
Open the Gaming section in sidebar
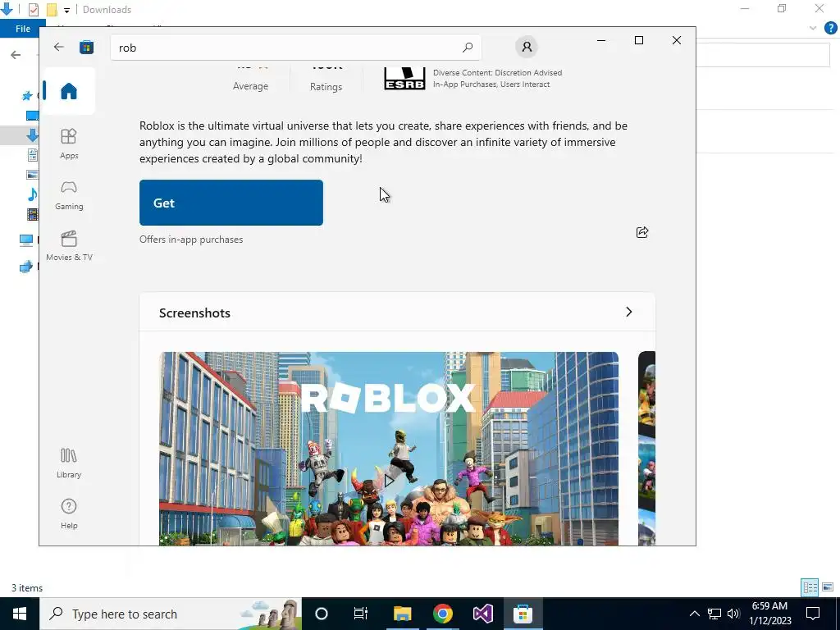(x=69, y=195)
